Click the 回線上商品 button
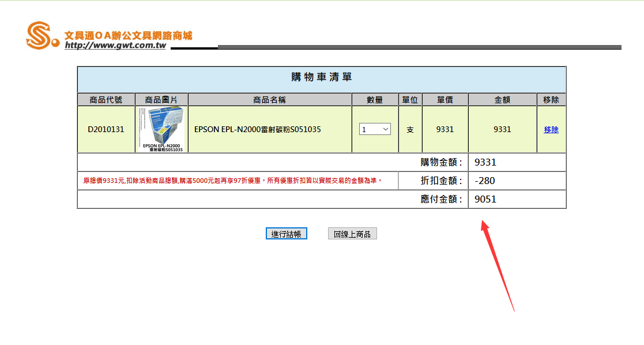Viewport: 644px width, 345px height. [x=352, y=234]
